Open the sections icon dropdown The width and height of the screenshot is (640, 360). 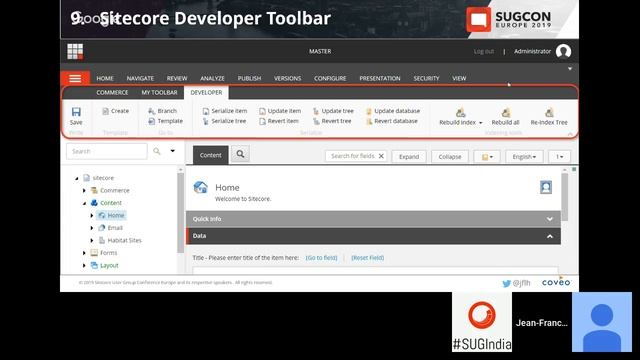487,157
